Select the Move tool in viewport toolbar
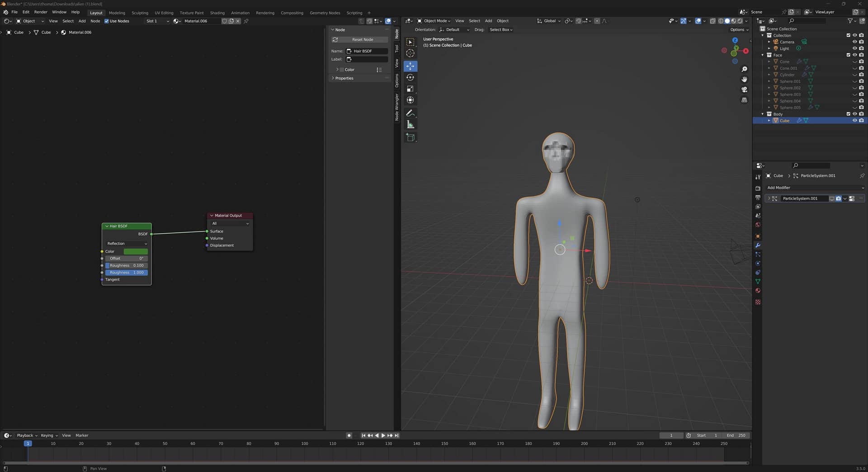The height and width of the screenshot is (472, 868). 410,66
